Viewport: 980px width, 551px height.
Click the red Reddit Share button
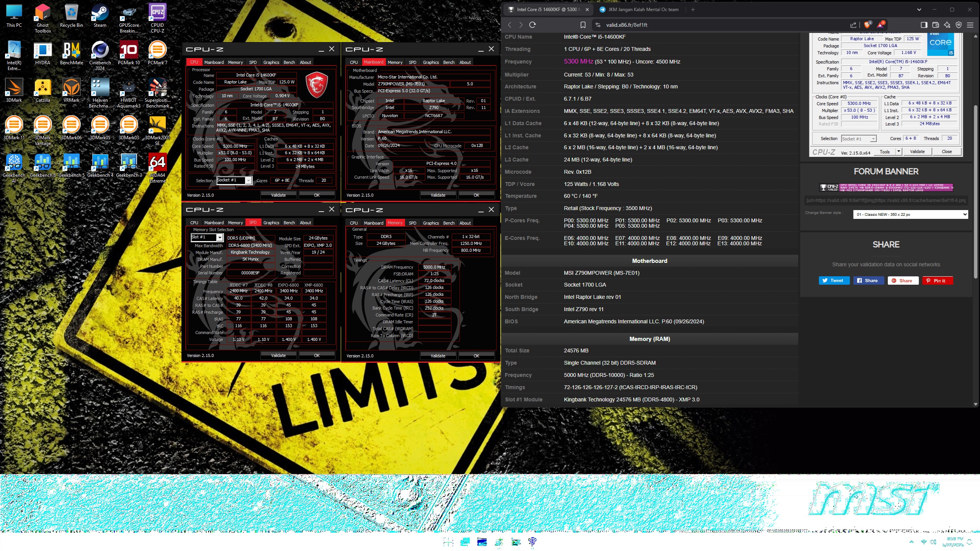903,280
